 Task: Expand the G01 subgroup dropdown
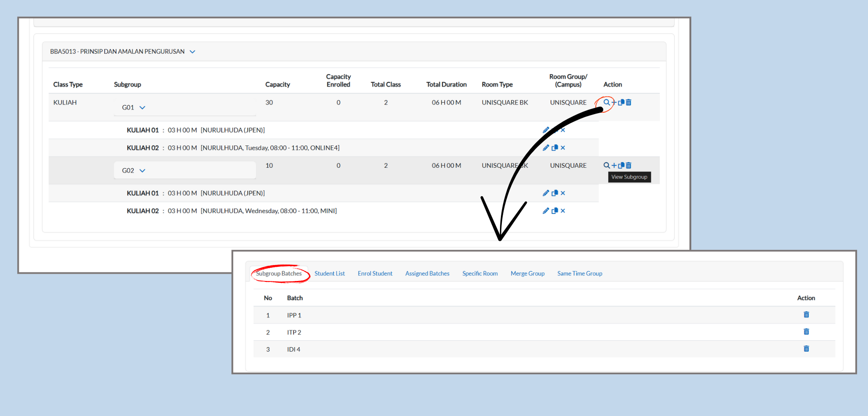(x=142, y=108)
